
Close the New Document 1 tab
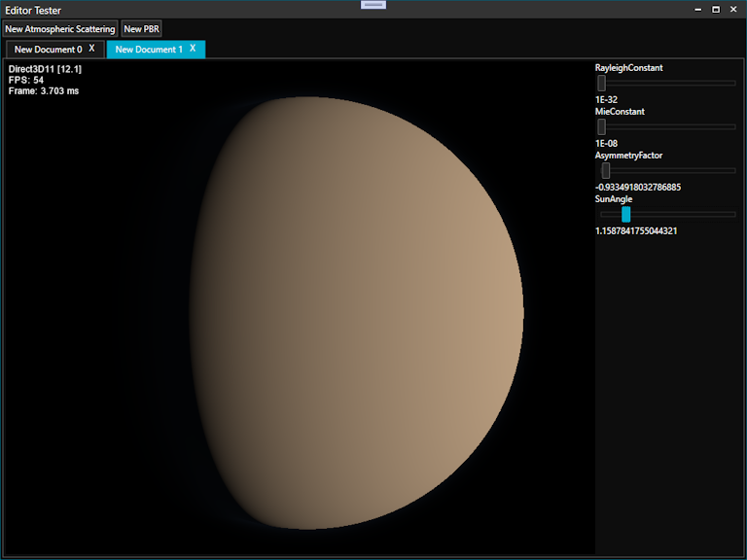click(x=193, y=49)
